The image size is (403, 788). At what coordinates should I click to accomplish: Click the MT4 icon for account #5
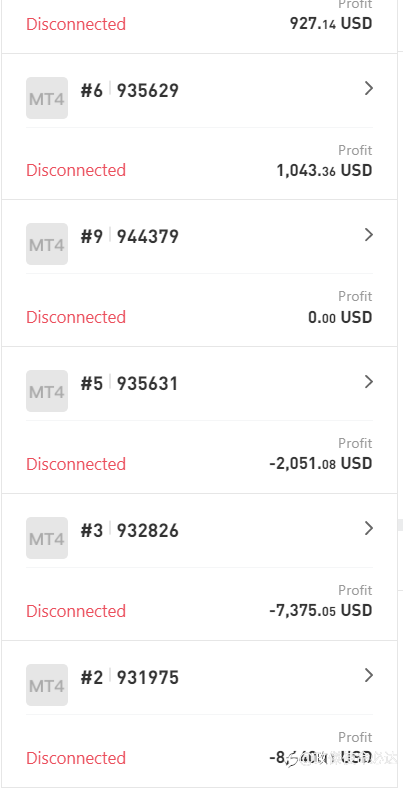click(x=47, y=391)
